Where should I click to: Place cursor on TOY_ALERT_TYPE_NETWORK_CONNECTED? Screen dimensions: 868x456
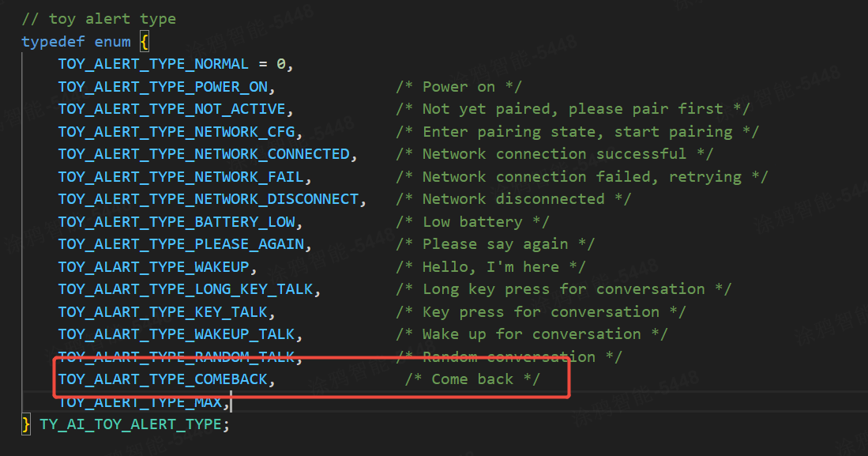tap(204, 154)
